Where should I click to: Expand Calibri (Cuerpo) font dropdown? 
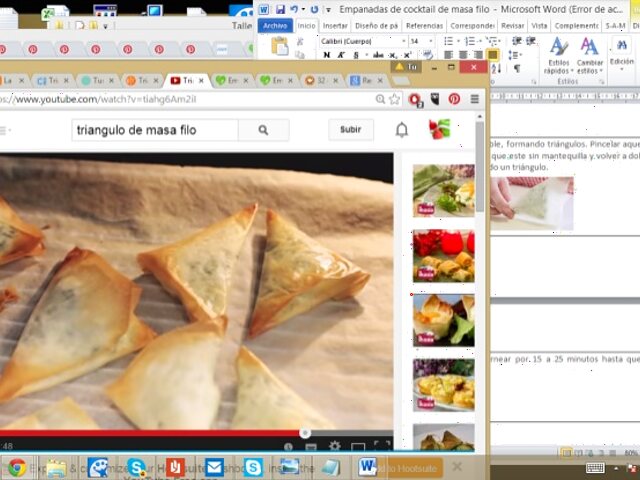pos(404,41)
